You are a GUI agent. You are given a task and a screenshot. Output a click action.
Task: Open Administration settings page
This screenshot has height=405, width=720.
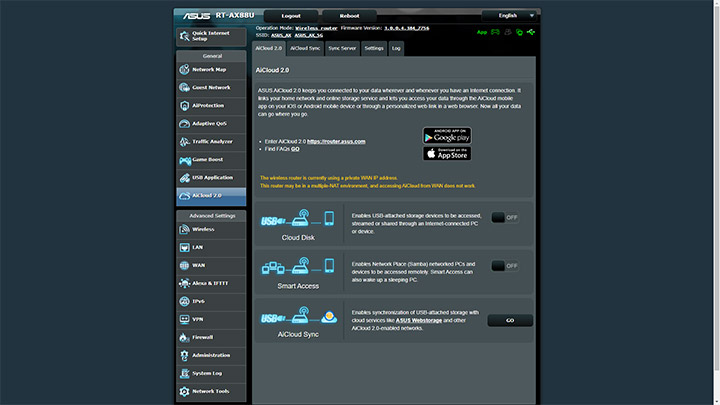[211, 355]
